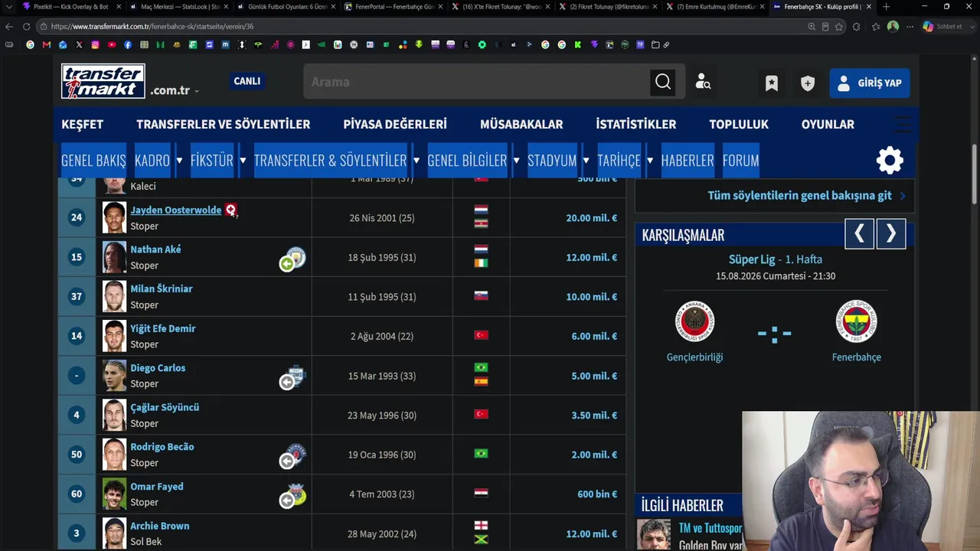Open the Google bookmark icon
Image resolution: width=980 pixels, height=551 pixels.
tap(31, 44)
